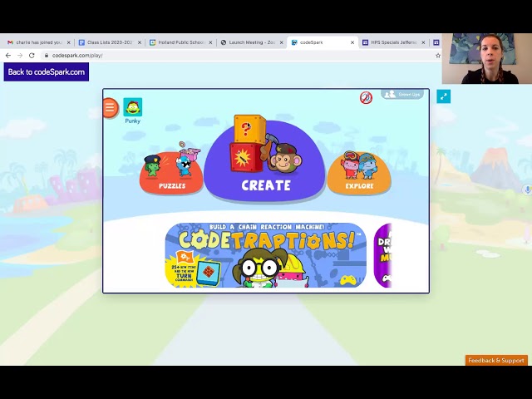532x399 pixels.
Task: Close the Holland Public Schools tab
Action: click(210, 42)
